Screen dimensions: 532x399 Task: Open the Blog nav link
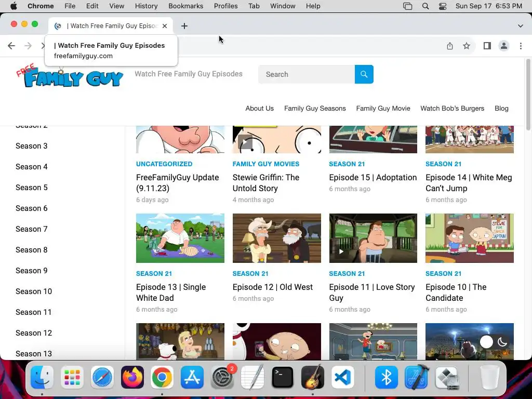pyautogui.click(x=501, y=109)
